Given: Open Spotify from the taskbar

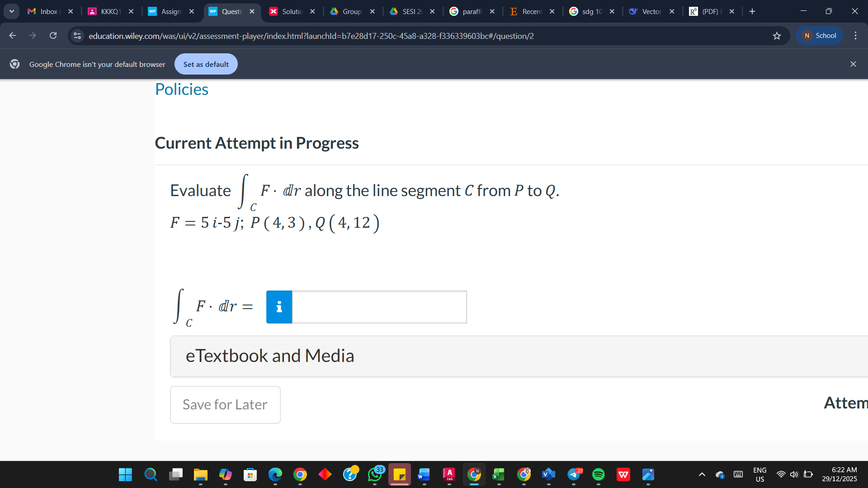Looking at the screenshot, I should [x=598, y=474].
